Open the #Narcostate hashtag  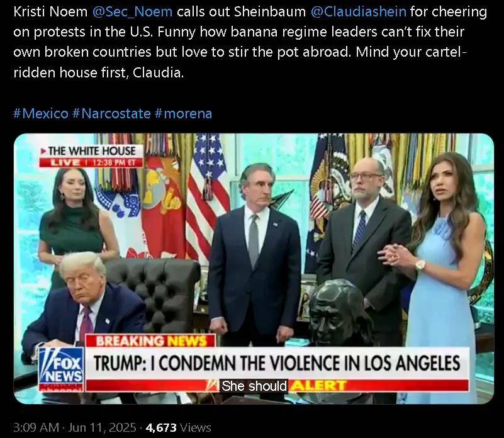pos(111,113)
